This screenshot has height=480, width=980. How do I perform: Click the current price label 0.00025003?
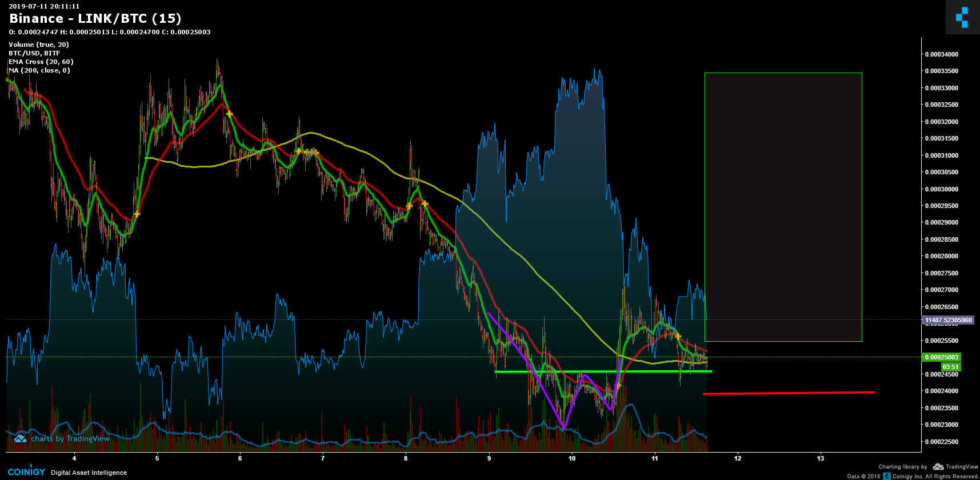click(x=941, y=357)
